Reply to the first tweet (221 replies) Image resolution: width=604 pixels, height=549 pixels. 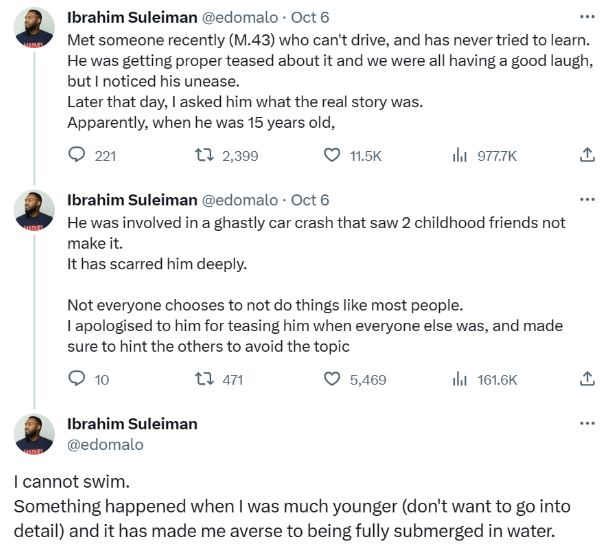[76, 156]
